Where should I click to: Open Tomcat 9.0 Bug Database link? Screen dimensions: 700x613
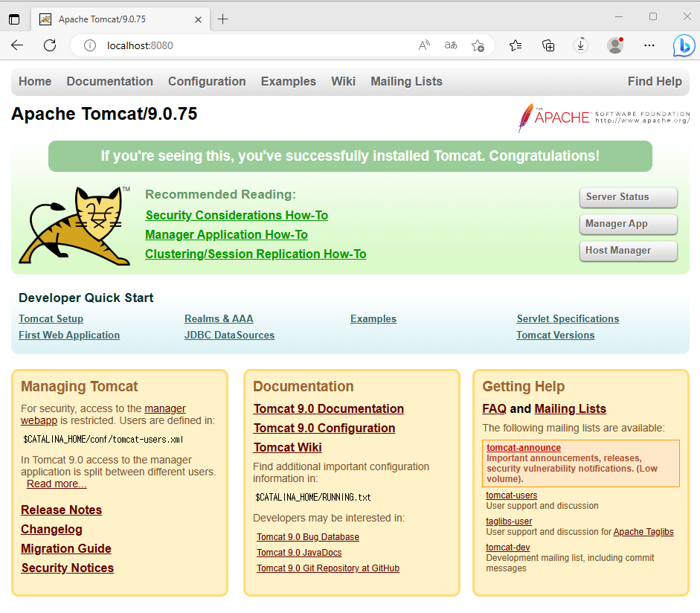(x=308, y=537)
